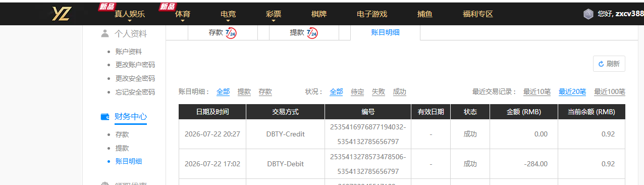Open 更改账户密码 in sidebar
This screenshot has height=185, width=644.
[135, 65]
